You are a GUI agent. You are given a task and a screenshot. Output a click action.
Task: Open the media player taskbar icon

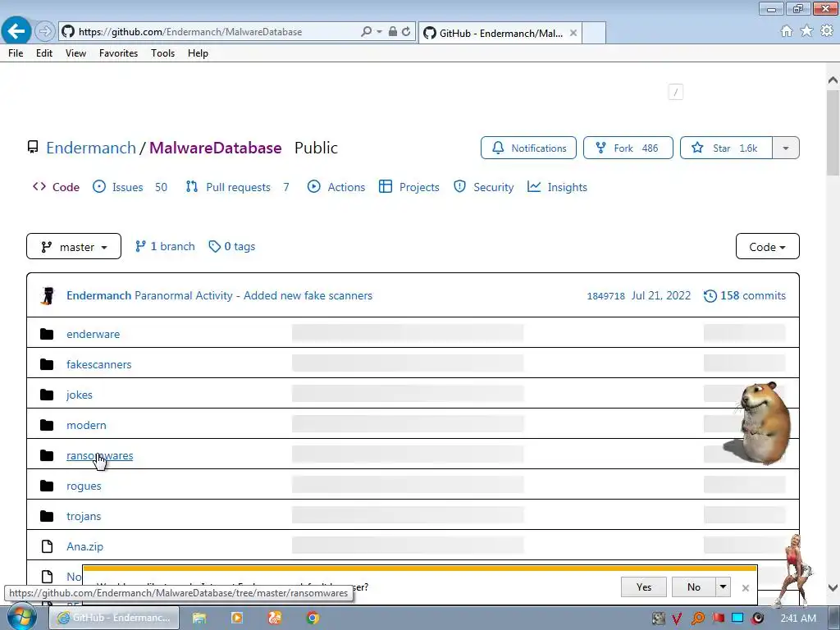[x=237, y=619]
